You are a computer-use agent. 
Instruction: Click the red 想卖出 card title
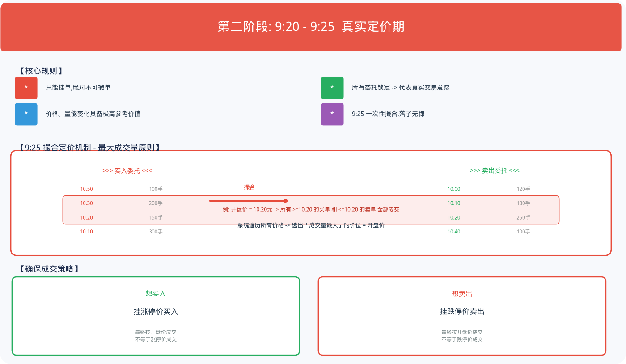coord(462,294)
